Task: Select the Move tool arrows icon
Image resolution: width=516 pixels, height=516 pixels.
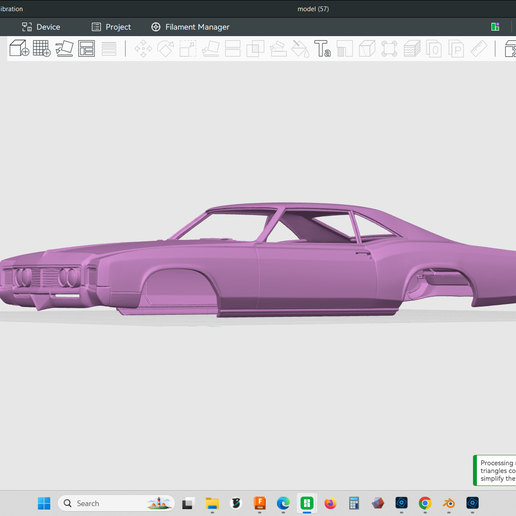Action: (x=143, y=49)
